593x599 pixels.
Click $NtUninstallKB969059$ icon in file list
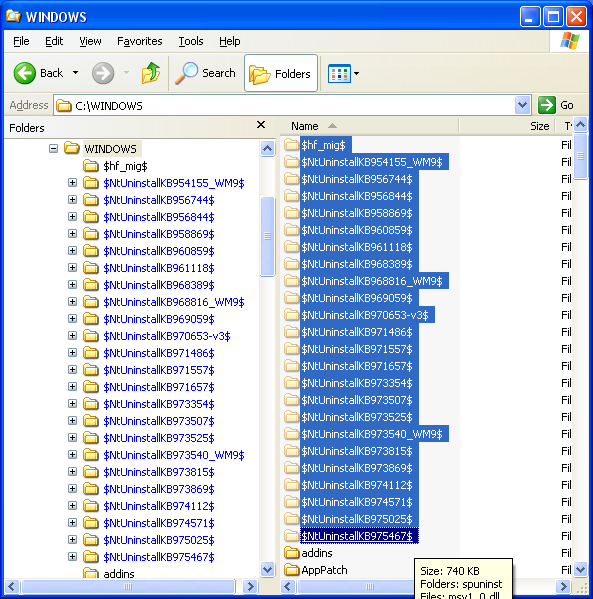[292, 298]
